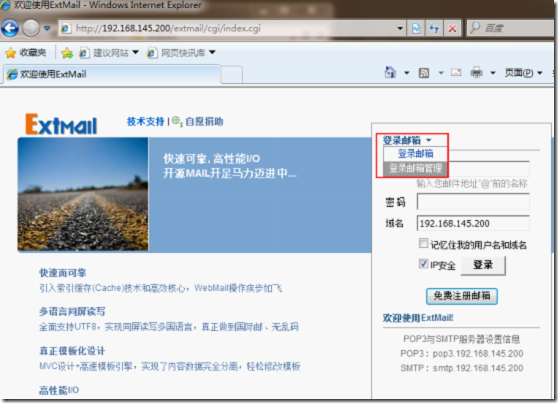Open the 技术支持 link
This screenshot has height=403, width=558.
(146, 122)
